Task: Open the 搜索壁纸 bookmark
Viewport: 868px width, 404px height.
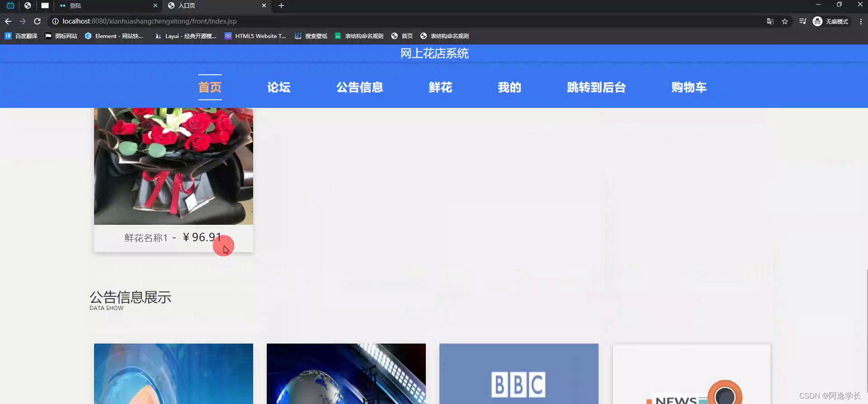Action: (x=311, y=36)
